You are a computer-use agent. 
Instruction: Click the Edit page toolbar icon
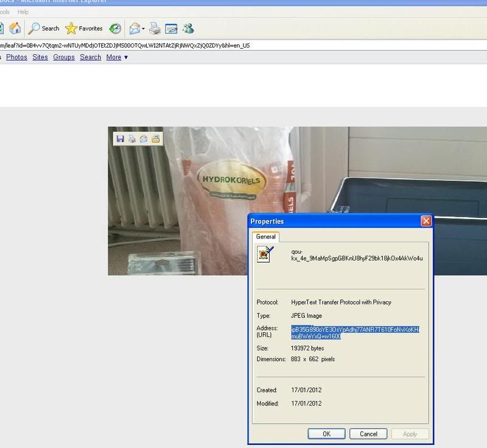tap(171, 29)
